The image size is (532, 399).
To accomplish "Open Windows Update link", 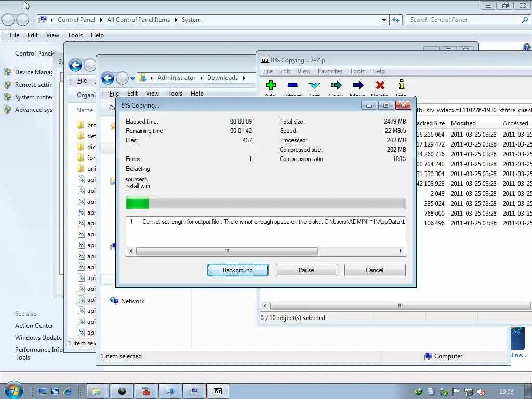I will click(x=38, y=338).
